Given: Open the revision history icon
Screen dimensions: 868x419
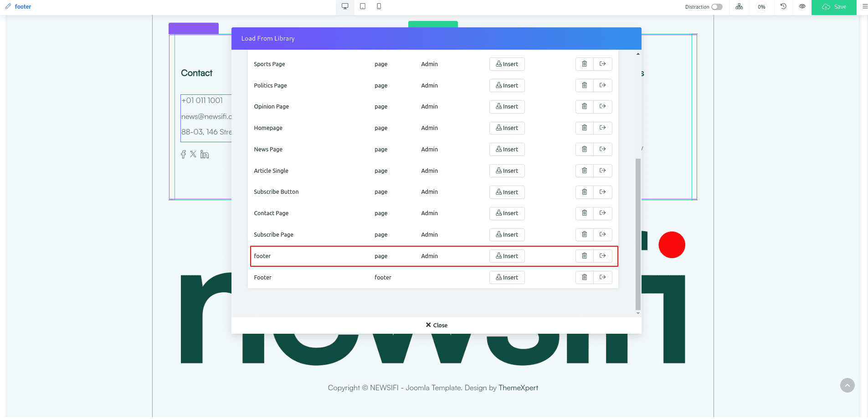Looking at the screenshot, I should pos(783,7).
